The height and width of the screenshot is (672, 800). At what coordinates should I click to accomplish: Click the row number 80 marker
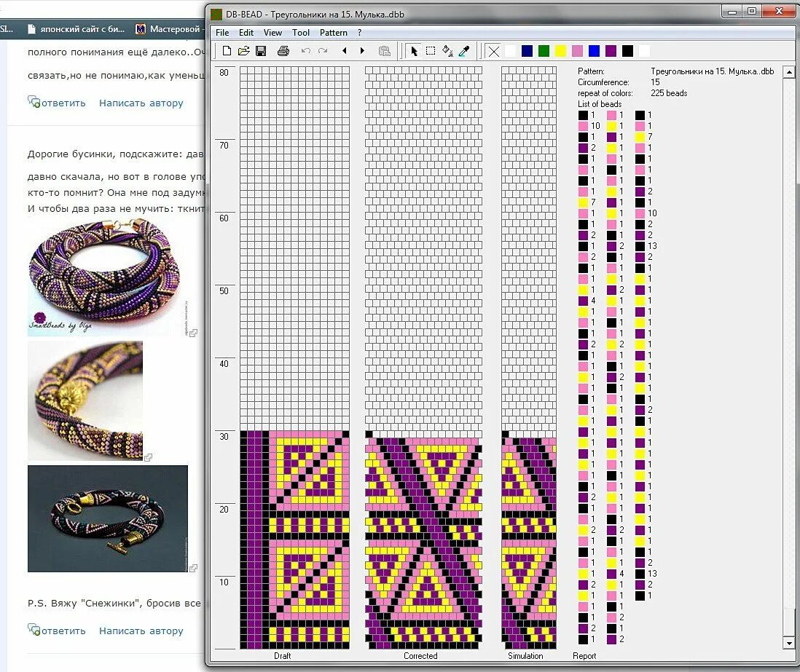pos(224,72)
